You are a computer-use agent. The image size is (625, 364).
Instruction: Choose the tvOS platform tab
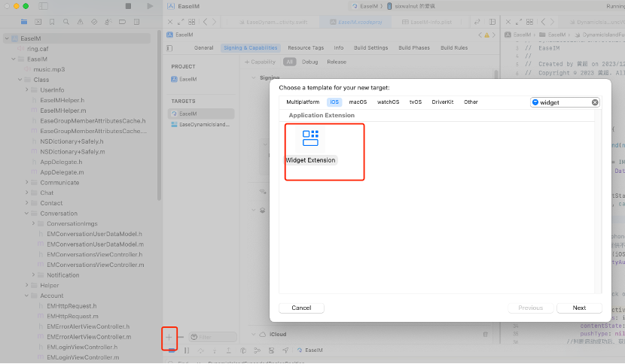[x=416, y=102]
